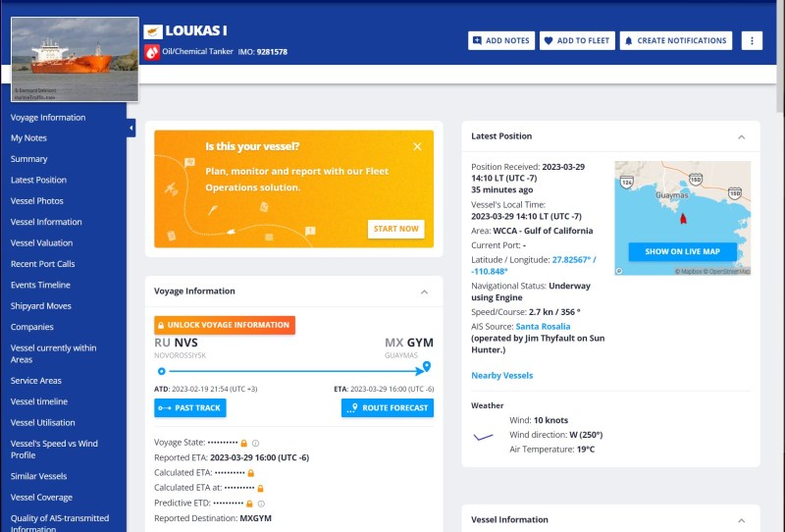Image resolution: width=785 pixels, height=532 pixels.
Task: Close the 'Is this your vessel?' banner
Action: click(417, 146)
